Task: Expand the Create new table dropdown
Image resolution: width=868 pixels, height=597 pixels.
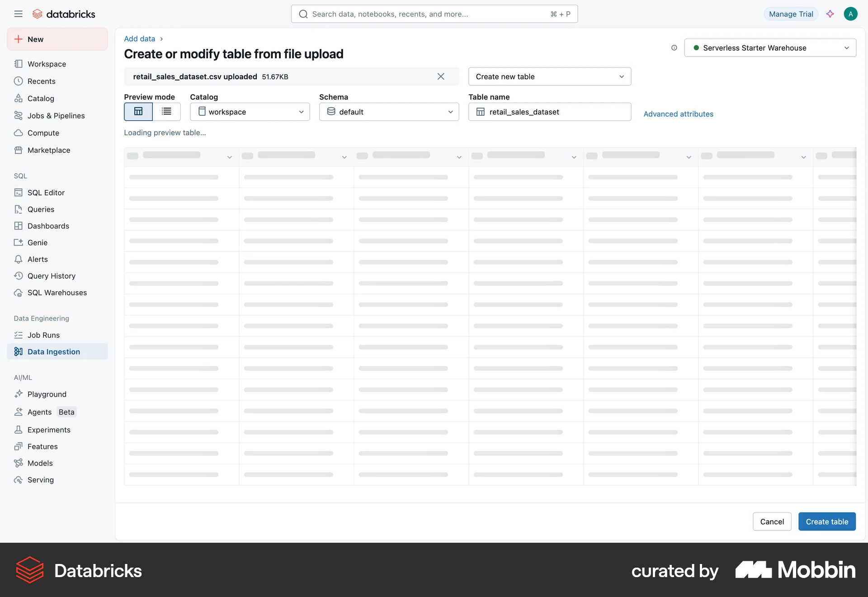Action: coord(549,76)
